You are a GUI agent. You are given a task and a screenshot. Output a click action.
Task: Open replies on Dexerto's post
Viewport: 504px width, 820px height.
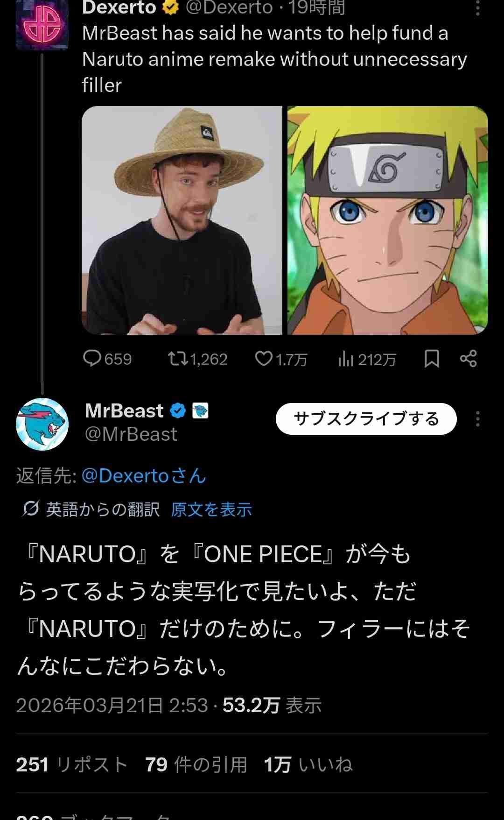(x=107, y=359)
